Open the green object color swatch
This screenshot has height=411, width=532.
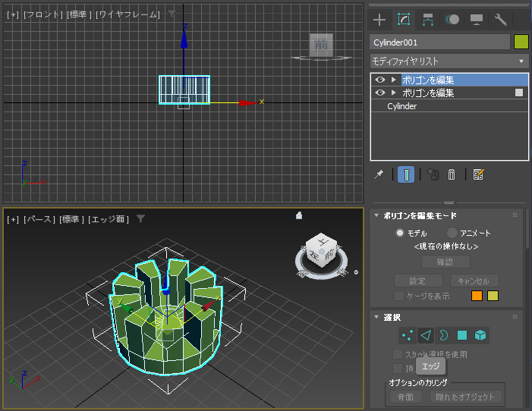[521, 42]
